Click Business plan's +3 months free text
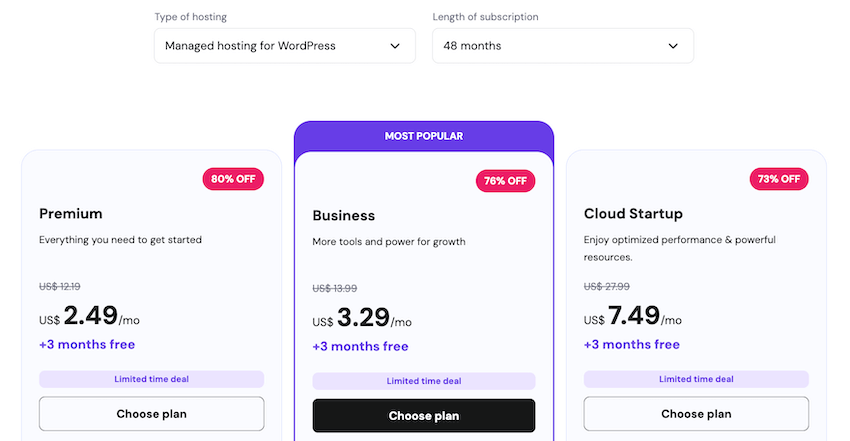Viewport: 850px width, 441px height. [360, 347]
